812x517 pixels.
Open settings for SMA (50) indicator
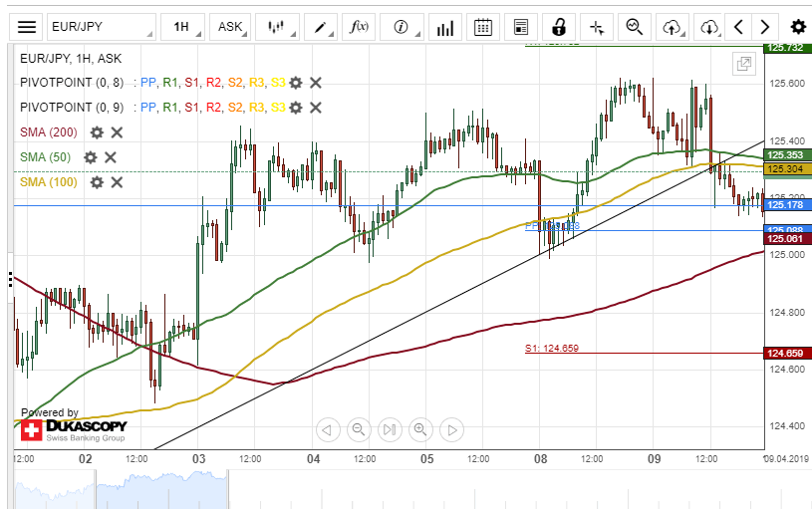[91, 157]
